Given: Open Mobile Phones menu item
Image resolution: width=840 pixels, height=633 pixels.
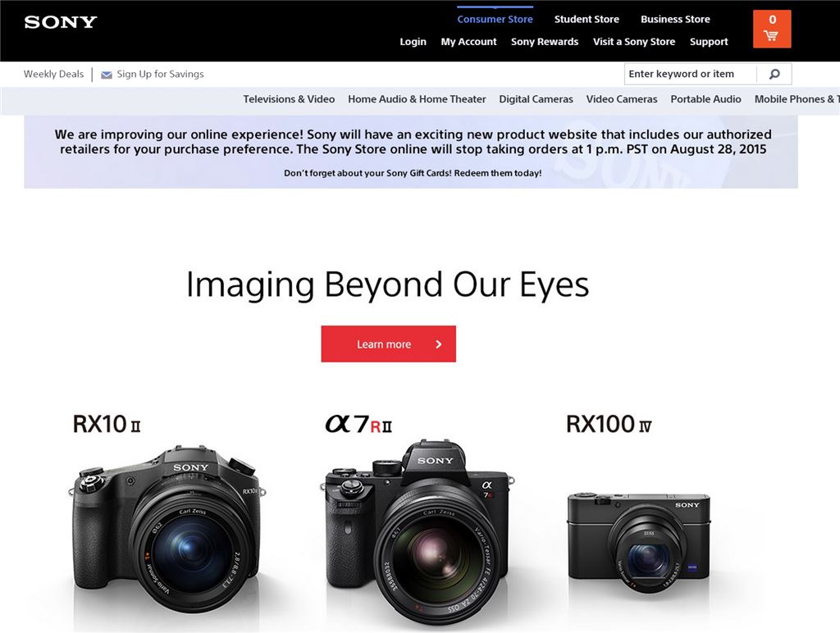Looking at the screenshot, I should pos(797,99).
